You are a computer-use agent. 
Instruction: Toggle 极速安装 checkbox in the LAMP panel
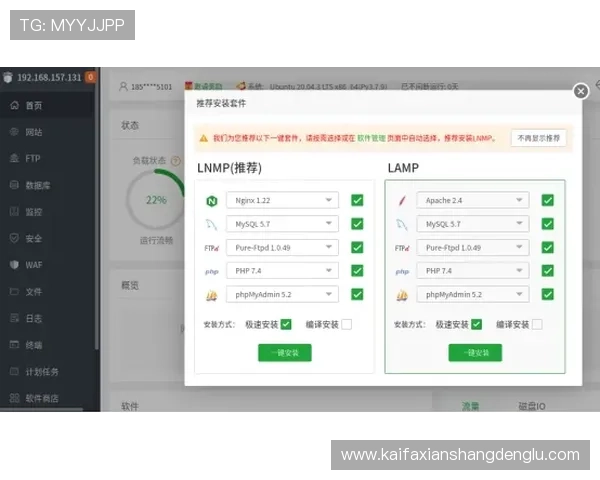[x=476, y=324]
